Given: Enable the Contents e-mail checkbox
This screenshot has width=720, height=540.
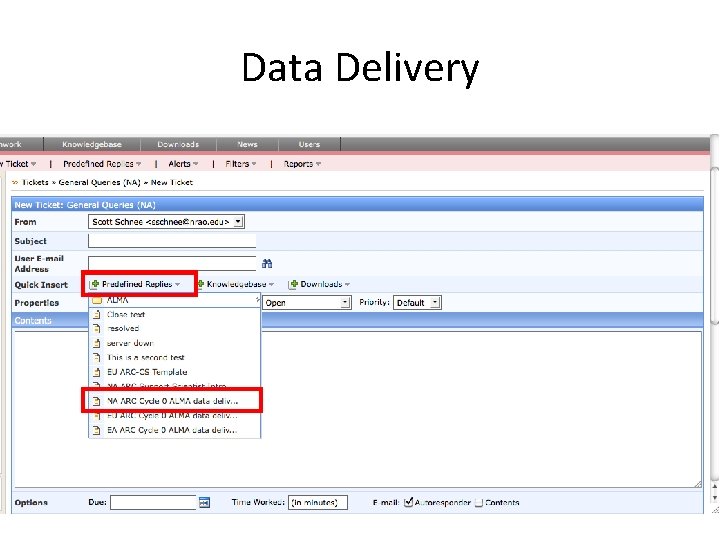Looking at the screenshot, I should tap(479, 502).
